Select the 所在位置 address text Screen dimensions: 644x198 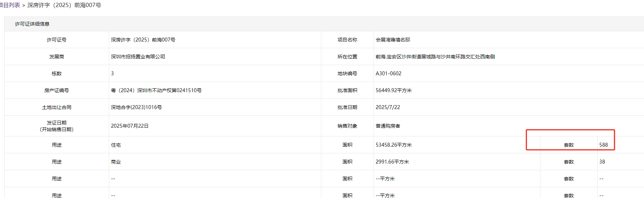click(435, 57)
